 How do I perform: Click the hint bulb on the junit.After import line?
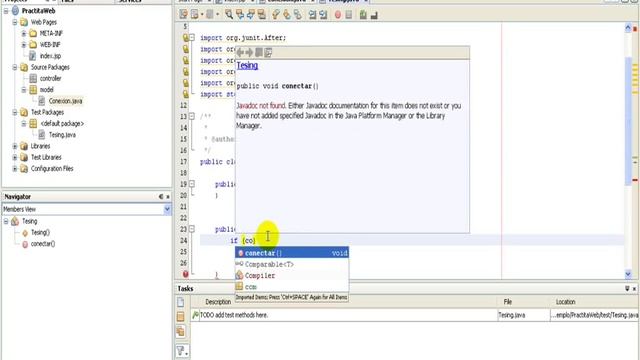186,38
